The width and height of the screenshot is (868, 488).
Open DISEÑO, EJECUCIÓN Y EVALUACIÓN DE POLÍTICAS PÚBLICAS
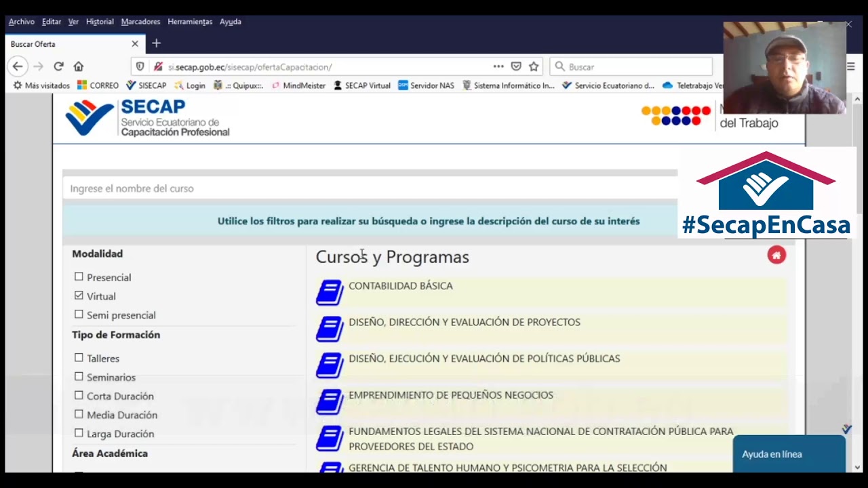(484, 359)
